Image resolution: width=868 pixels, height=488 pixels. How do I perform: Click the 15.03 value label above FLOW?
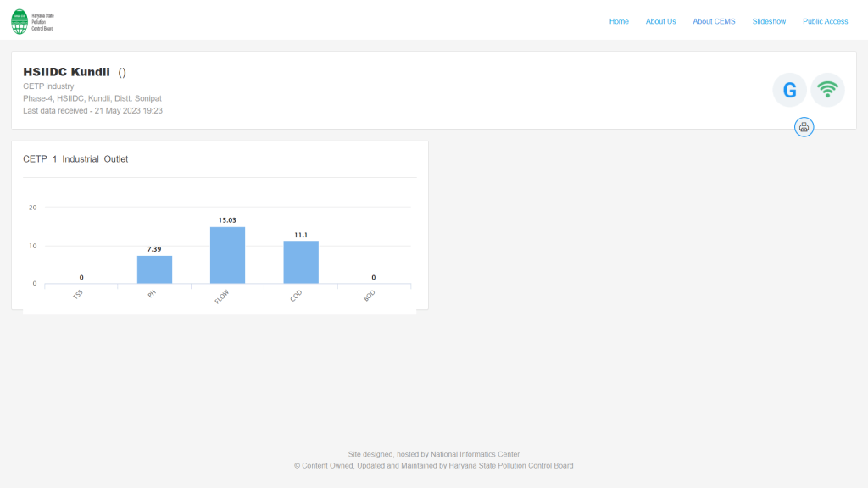(x=227, y=220)
